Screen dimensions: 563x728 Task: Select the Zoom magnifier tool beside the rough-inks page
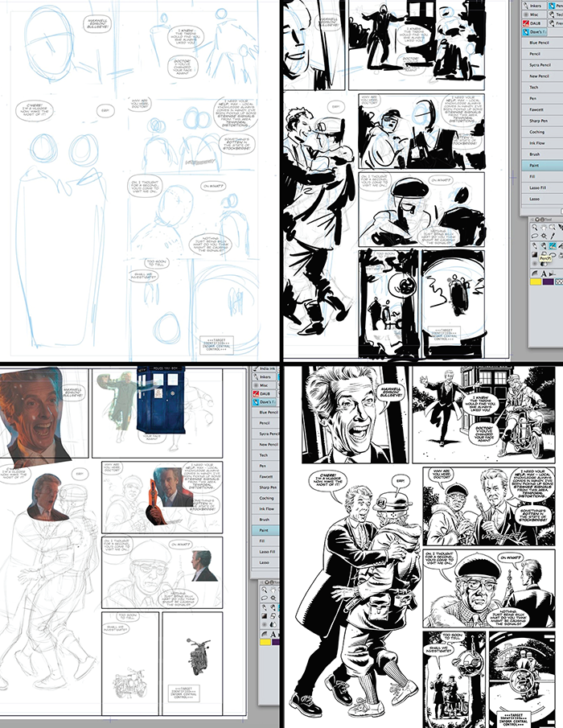pos(535,228)
